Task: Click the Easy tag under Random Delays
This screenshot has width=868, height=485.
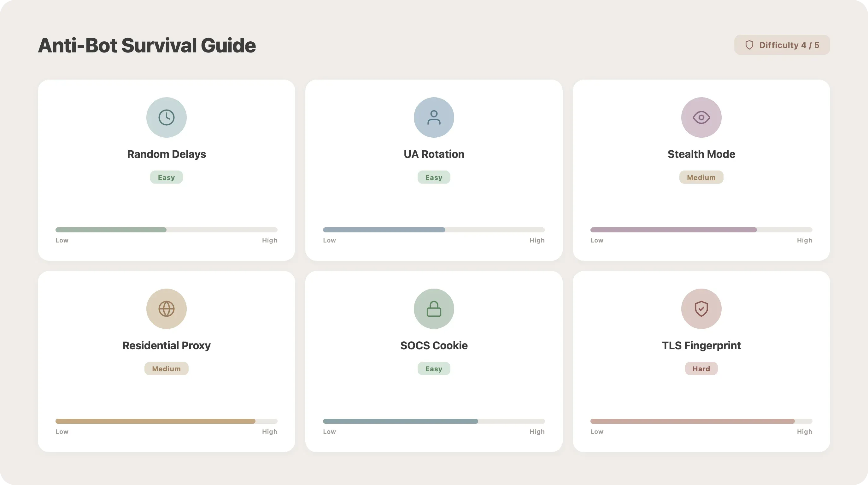Action: tap(167, 177)
